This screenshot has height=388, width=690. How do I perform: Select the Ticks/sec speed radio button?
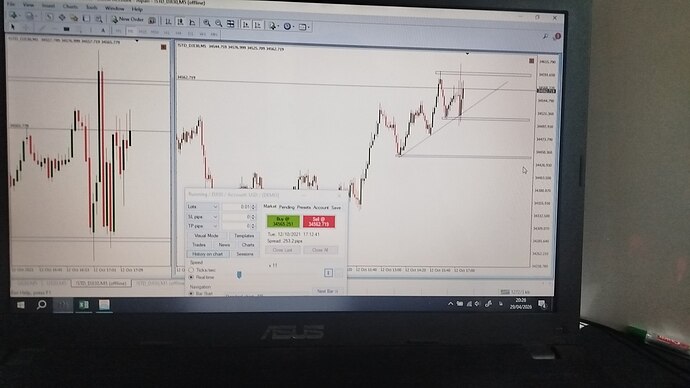[x=191, y=270]
